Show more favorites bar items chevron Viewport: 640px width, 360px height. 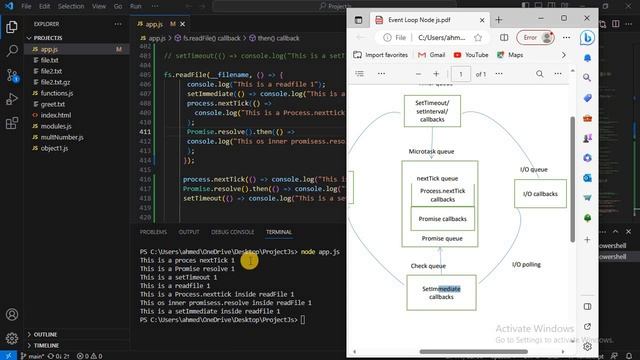pos(564,55)
